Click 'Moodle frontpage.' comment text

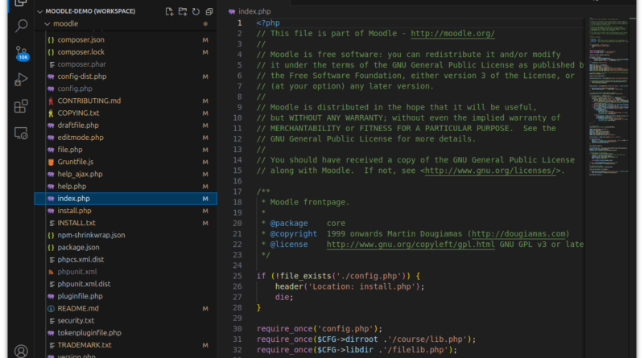click(310, 203)
